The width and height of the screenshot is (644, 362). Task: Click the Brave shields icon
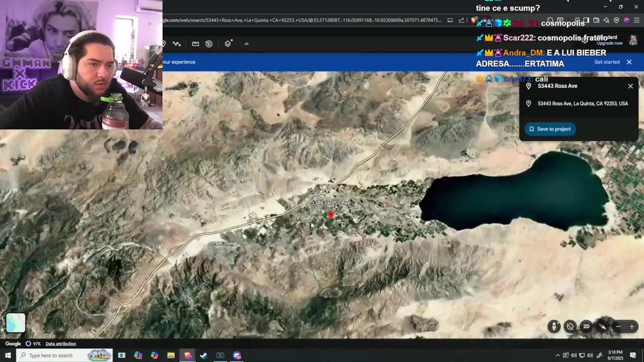(x=473, y=20)
